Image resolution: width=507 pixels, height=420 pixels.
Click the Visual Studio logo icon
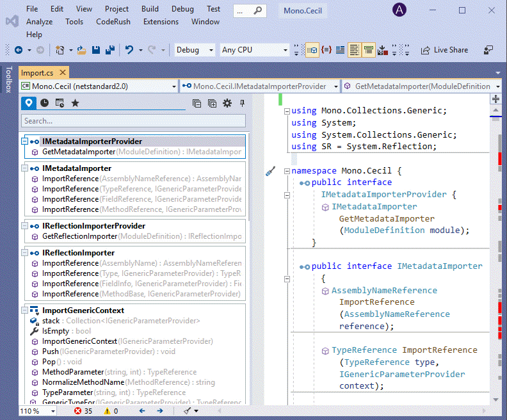[12, 22]
